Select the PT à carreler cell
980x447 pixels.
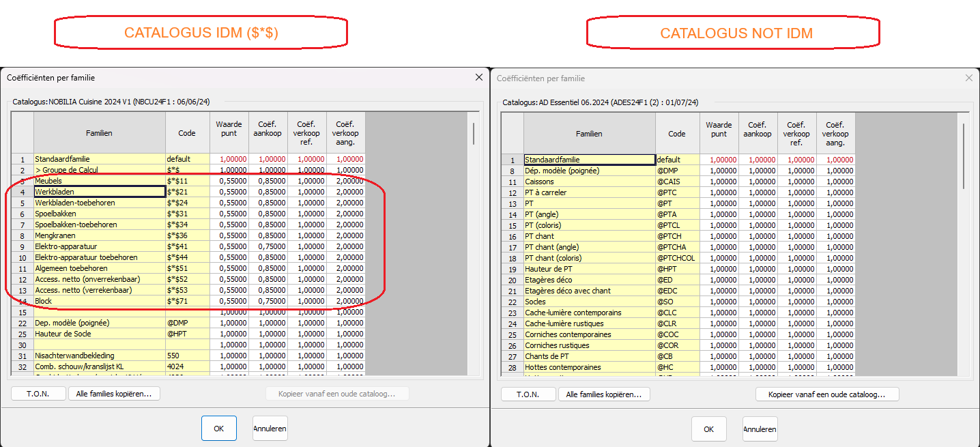[590, 192]
